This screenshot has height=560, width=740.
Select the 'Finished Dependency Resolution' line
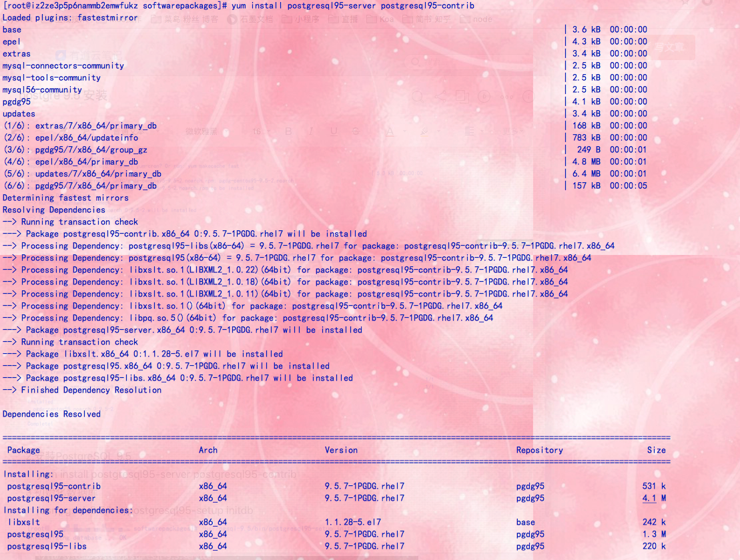click(x=82, y=390)
